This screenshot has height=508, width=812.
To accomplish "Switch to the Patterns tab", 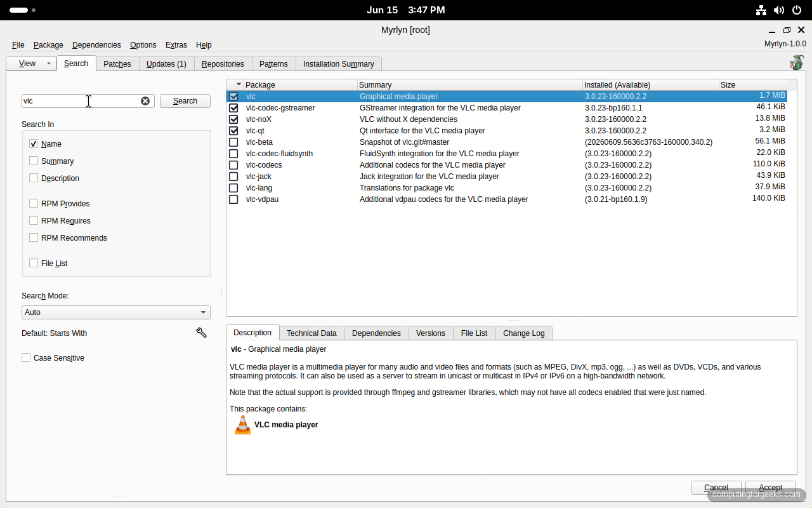I will (273, 64).
